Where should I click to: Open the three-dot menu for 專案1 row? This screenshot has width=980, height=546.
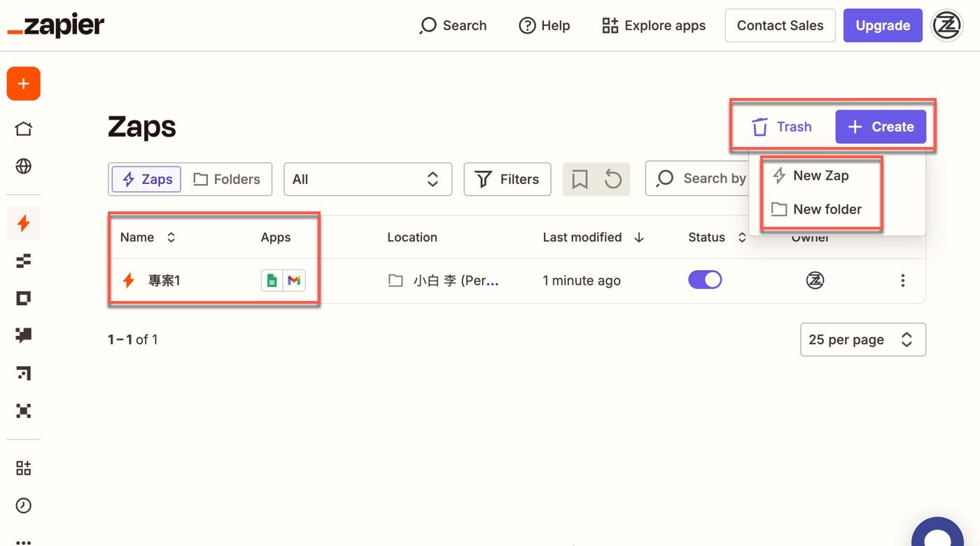(903, 281)
